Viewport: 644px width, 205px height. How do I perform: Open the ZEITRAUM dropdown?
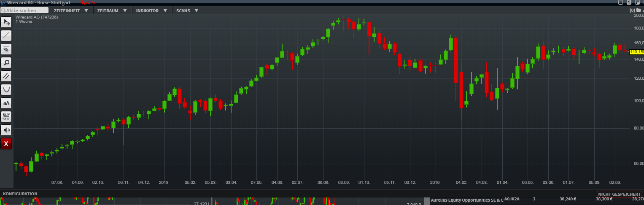[112, 11]
